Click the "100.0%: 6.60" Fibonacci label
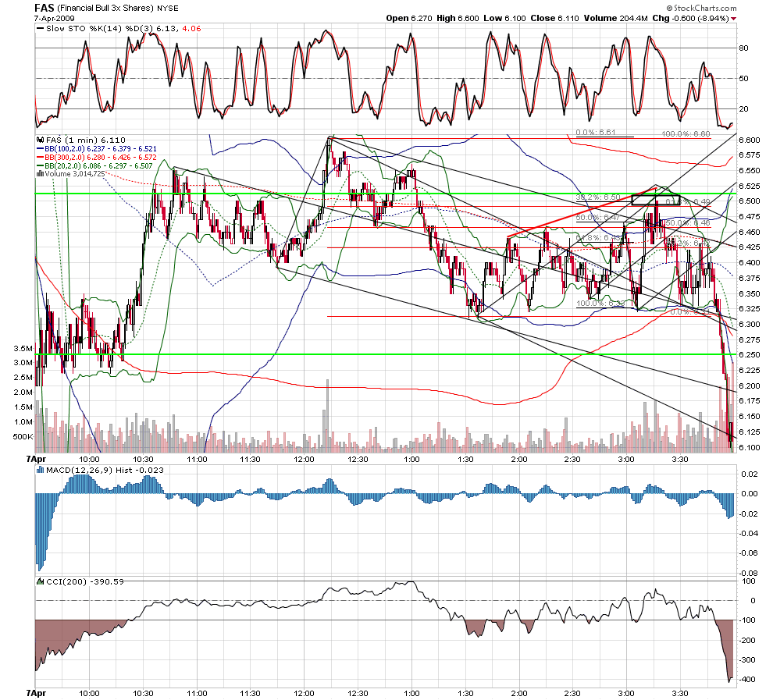The height and width of the screenshot is (700, 773). (x=686, y=134)
